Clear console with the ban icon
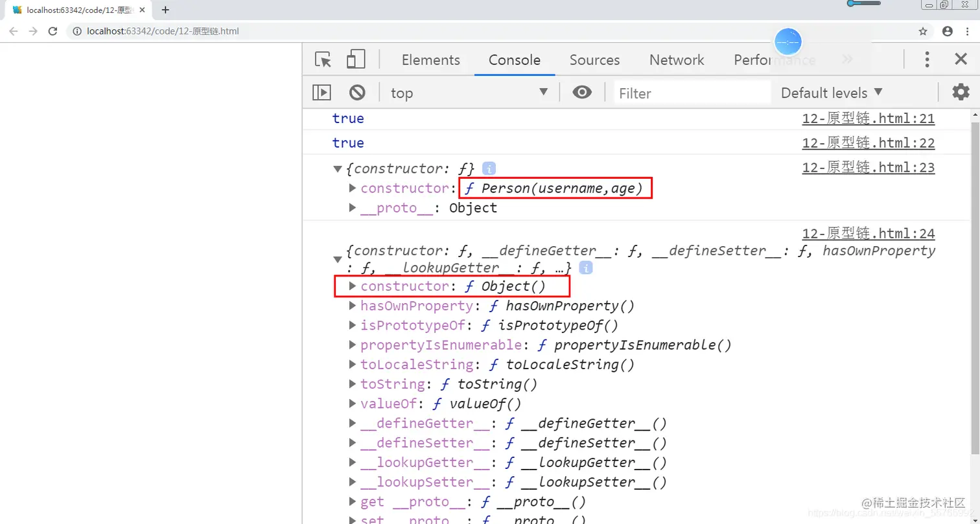Viewport: 980px width, 524px height. click(x=357, y=93)
